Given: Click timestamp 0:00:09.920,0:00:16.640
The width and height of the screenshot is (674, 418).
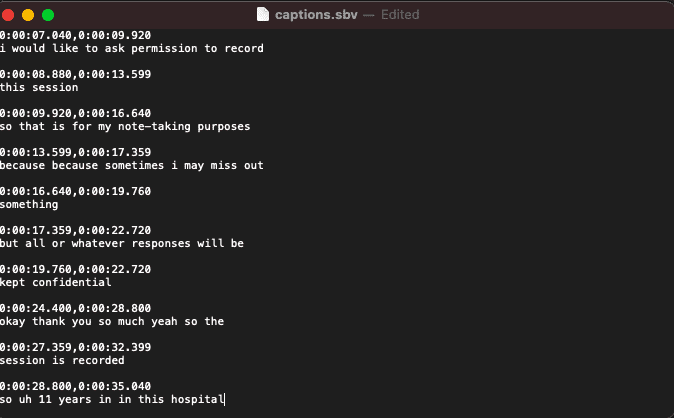Looking at the screenshot, I should 76,113.
